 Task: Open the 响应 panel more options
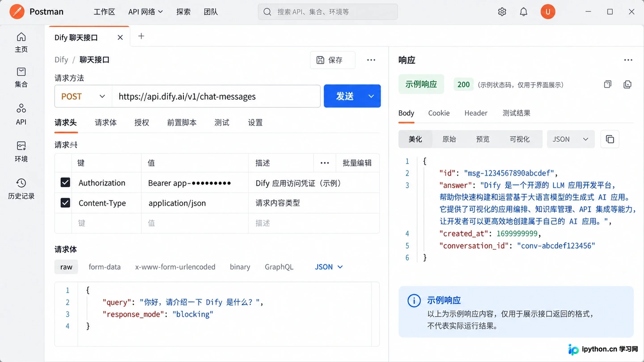628,60
